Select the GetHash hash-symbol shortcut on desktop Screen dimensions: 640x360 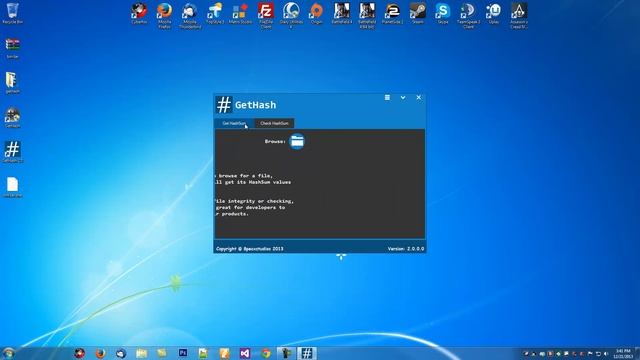pyautogui.click(x=12, y=151)
